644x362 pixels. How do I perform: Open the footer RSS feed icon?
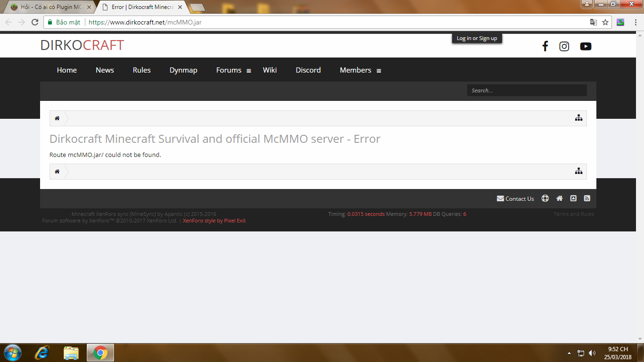[x=587, y=198]
